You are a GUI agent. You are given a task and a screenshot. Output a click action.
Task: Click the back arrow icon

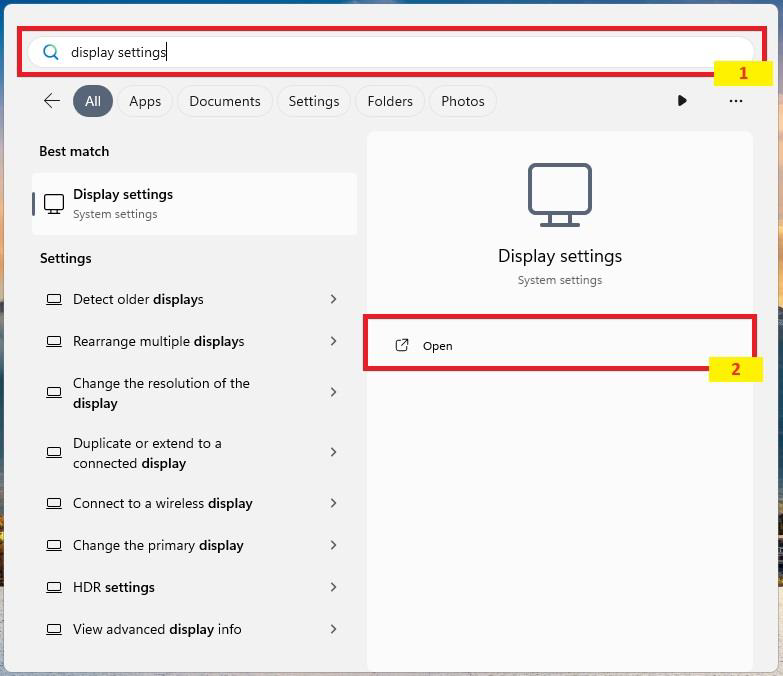52,101
